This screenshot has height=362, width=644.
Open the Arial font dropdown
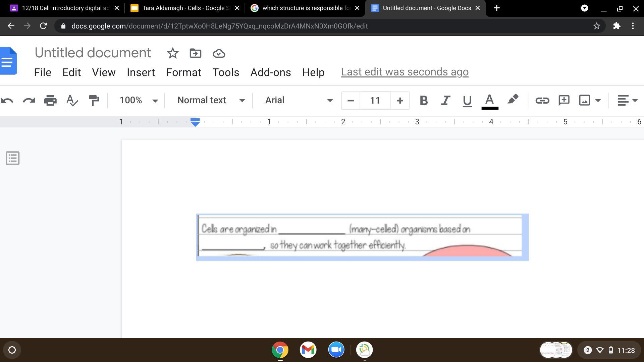tap(299, 101)
